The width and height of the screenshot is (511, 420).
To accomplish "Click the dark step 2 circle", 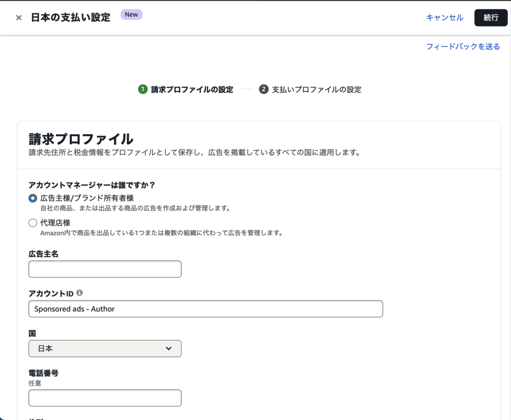I will tap(263, 89).
